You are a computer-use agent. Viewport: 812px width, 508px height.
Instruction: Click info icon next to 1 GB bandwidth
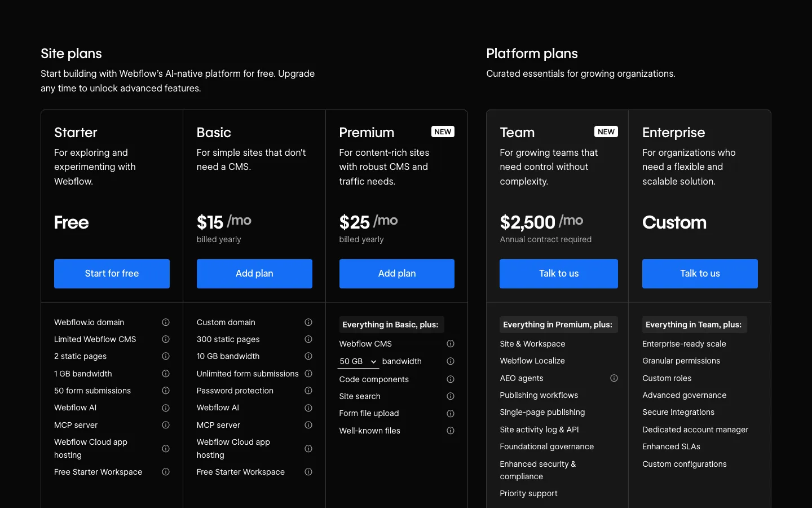coord(166,374)
